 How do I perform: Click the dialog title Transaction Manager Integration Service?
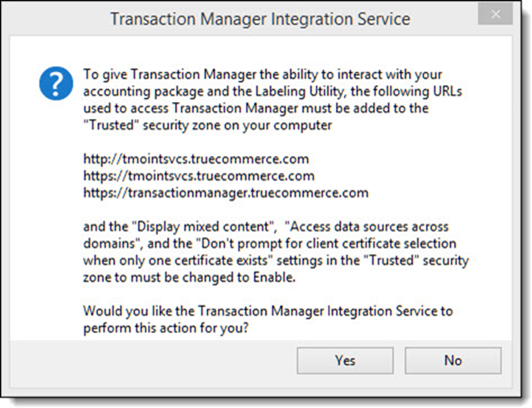tap(260, 19)
